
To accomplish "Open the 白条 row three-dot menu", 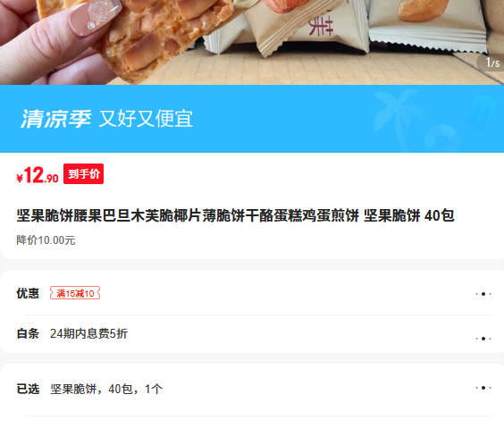I will point(483,339).
